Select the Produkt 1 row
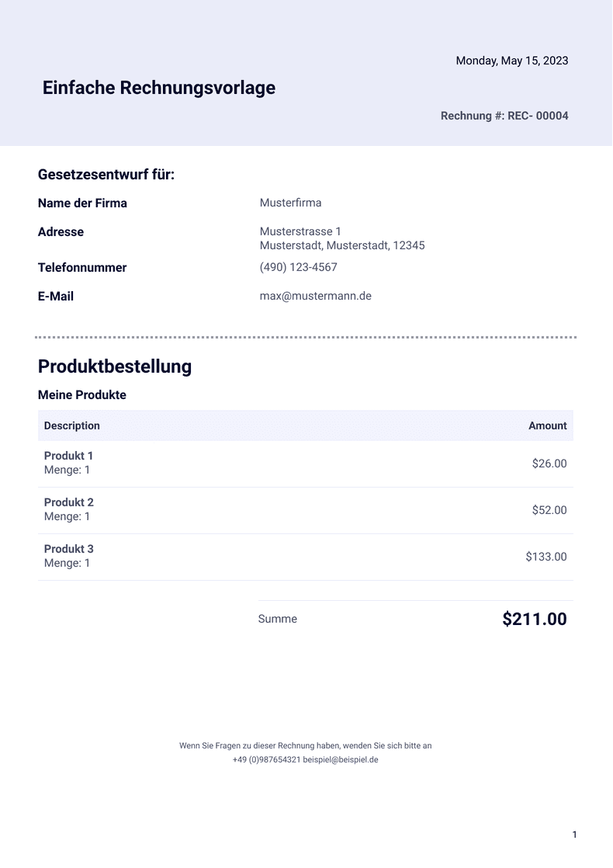This screenshot has height=868, width=613. click(x=306, y=464)
